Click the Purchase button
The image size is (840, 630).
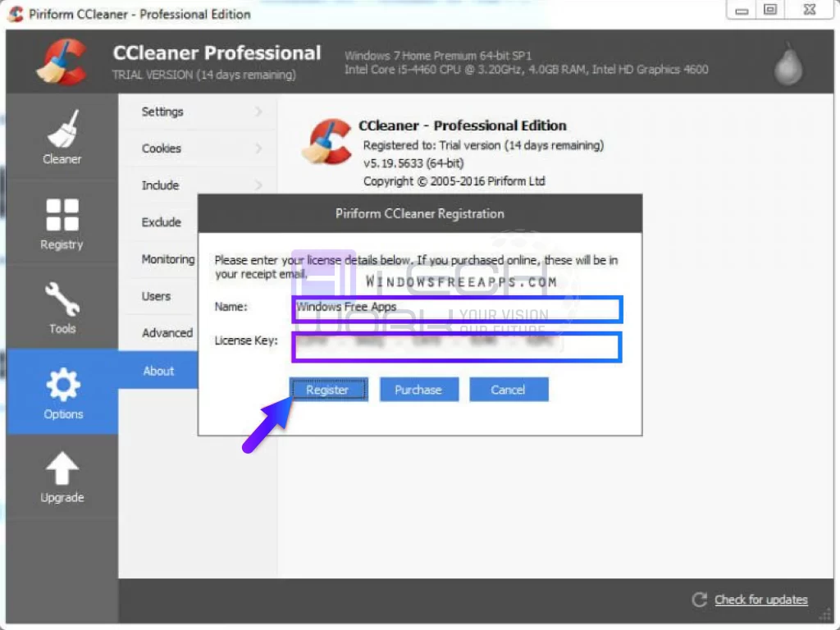pyautogui.click(x=419, y=390)
